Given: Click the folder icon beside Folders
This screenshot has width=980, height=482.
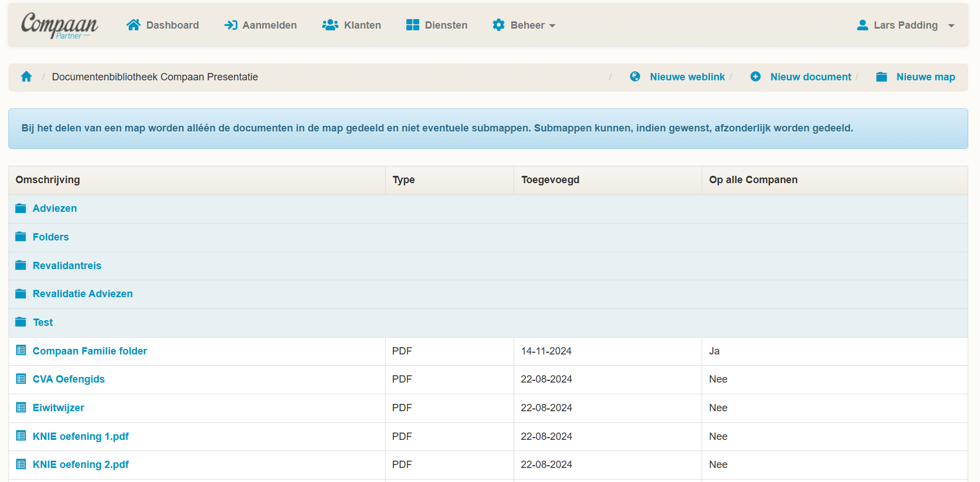Looking at the screenshot, I should coord(21,237).
